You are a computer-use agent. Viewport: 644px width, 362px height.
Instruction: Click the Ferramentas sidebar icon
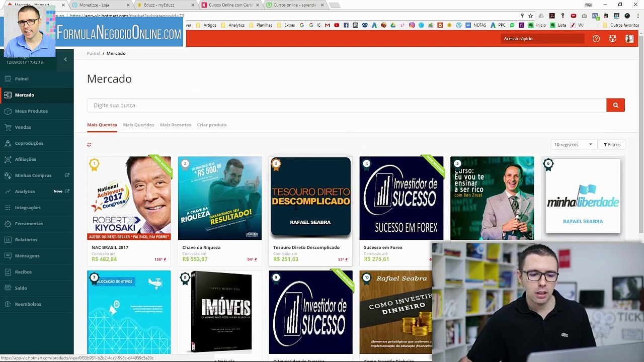[x=8, y=224]
